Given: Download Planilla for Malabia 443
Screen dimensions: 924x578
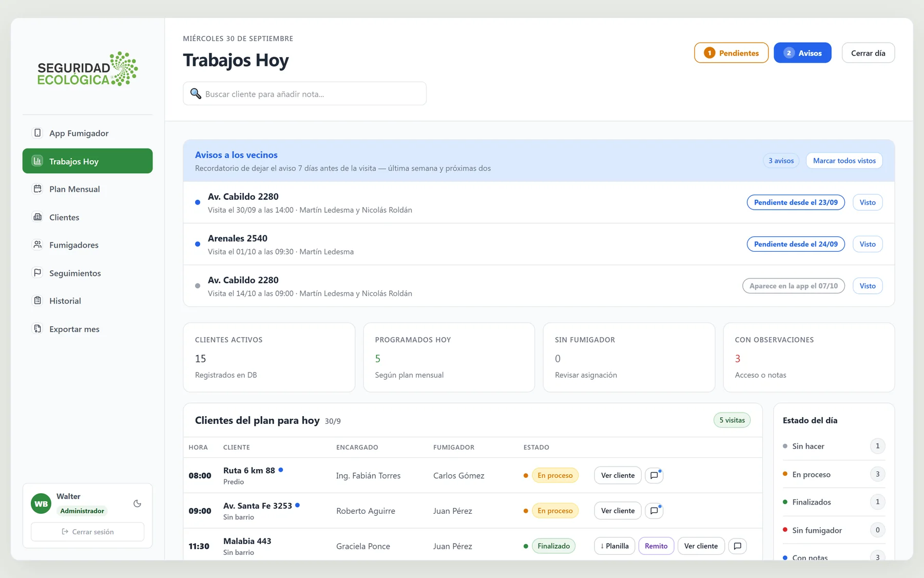Looking at the screenshot, I should point(614,546).
